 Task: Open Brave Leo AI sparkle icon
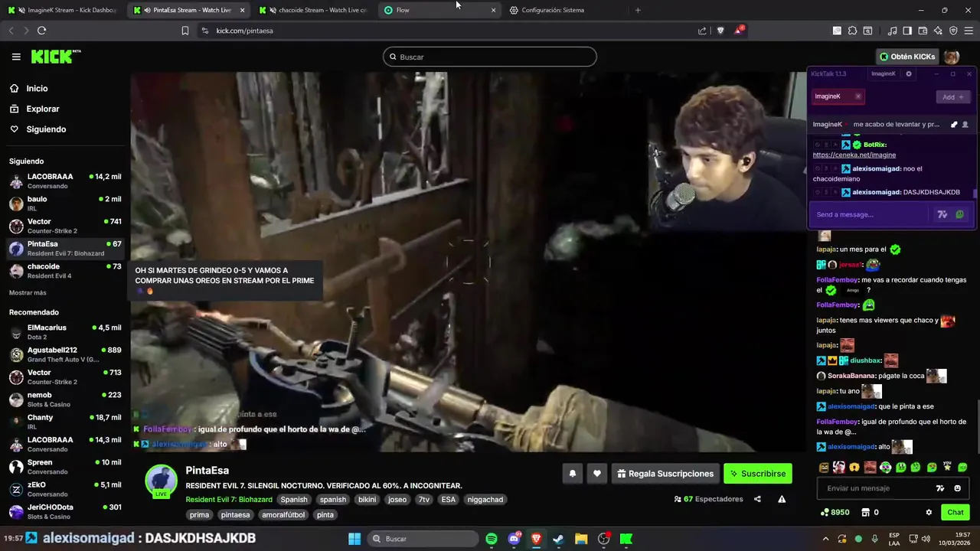pyautogui.click(x=938, y=31)
